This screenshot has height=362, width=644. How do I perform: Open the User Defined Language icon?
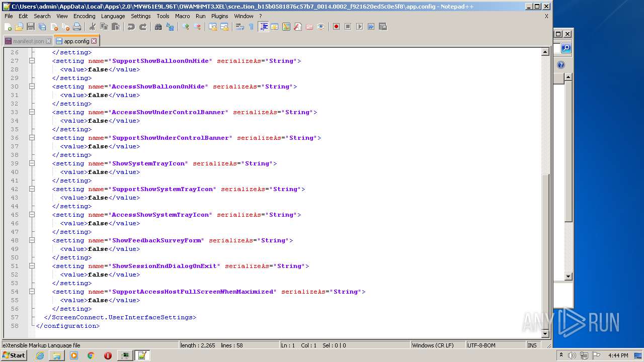(x=275, y=27)
